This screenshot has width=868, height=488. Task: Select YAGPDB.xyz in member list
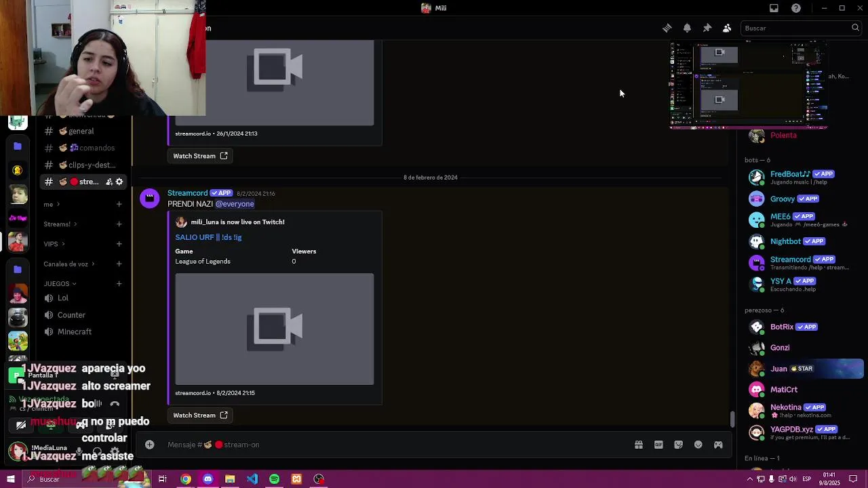coord(804,432)
